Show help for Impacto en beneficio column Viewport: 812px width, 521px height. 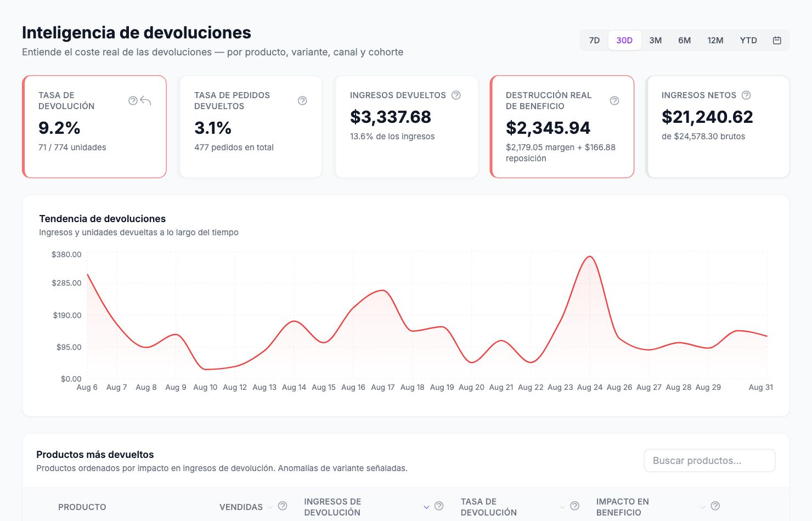tap(715, 506)
